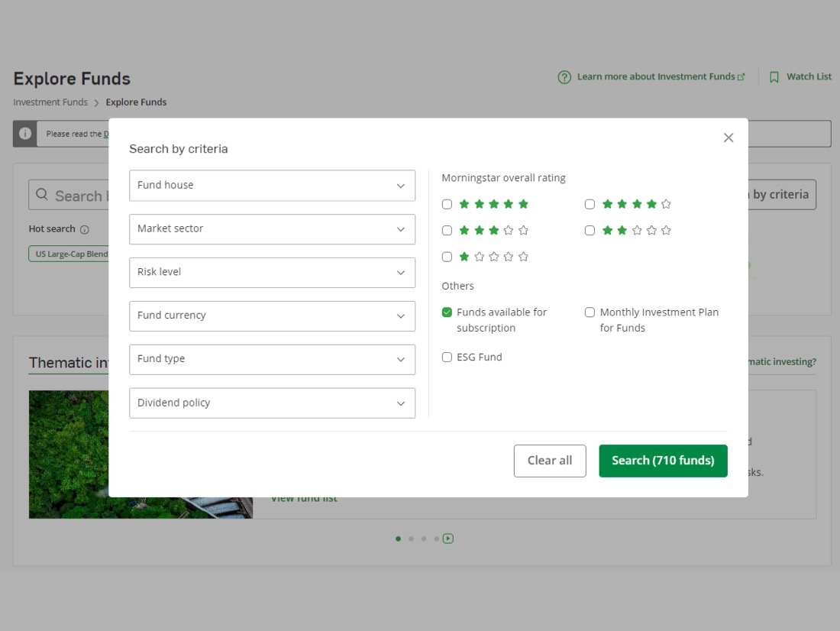Tick Monthly Investment Plan for Funds

tap(590, 312)
